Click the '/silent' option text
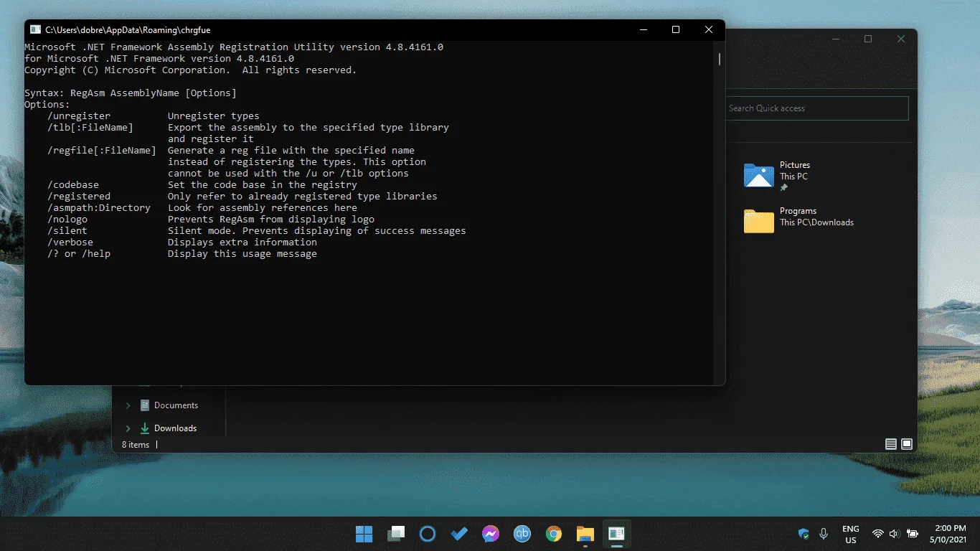Image resolution: width=980 pixels, height=551 pixels. point(67,230)
